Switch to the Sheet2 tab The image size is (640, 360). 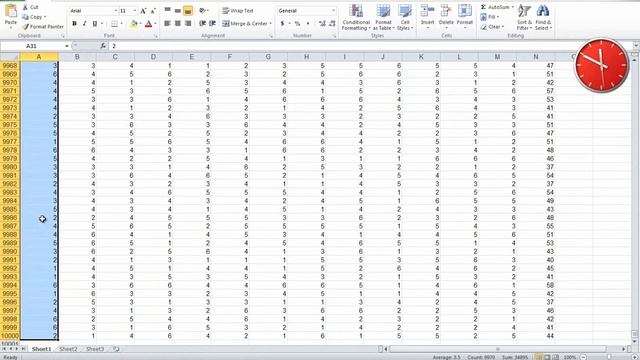point(68,349)
